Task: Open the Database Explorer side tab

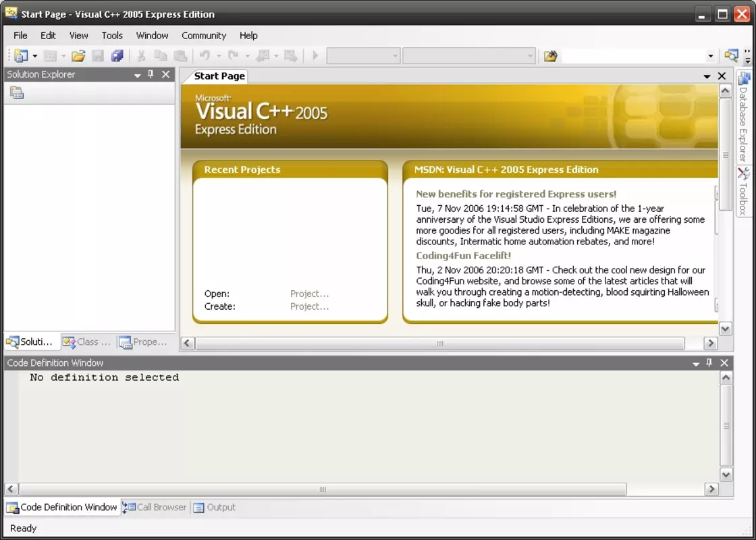Action: [x=743, y=117]
